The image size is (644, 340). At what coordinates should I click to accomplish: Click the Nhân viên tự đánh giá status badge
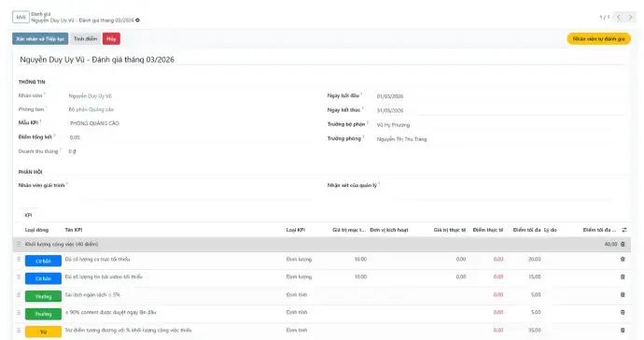(x=599, y=38)
